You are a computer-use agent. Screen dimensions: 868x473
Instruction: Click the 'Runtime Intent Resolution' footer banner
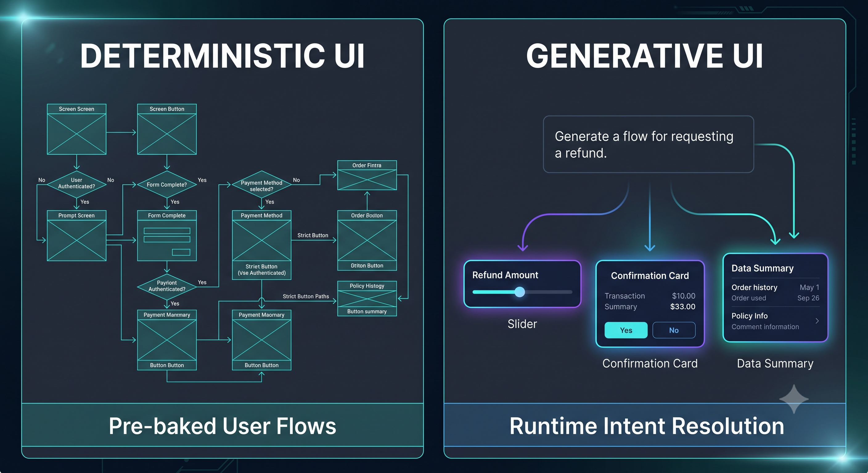pos(645,425)
